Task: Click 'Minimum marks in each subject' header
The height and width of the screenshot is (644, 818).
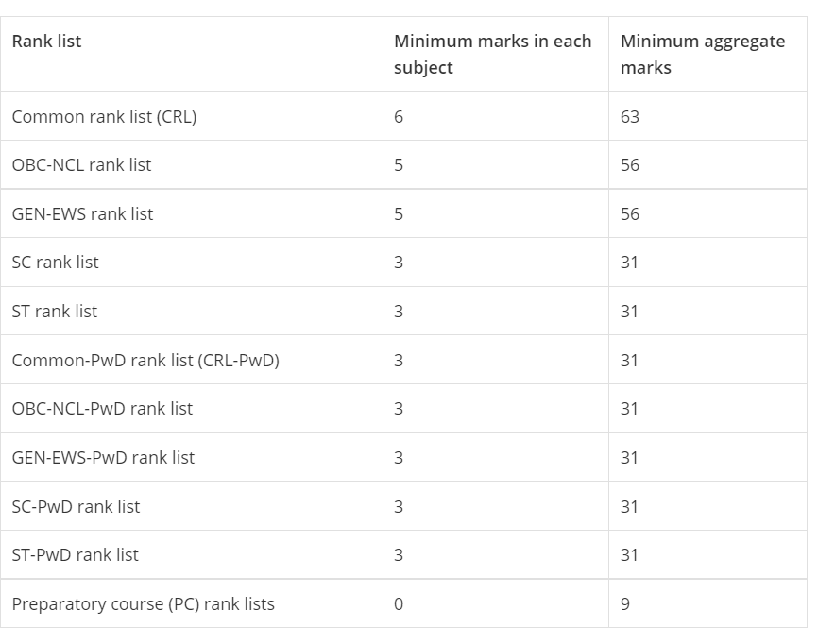Action: [492, 54]
